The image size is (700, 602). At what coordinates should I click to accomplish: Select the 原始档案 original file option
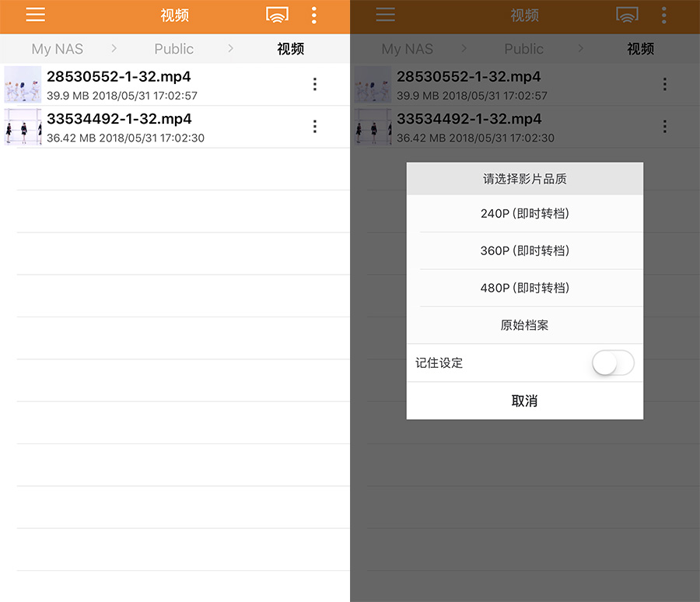pyautogui.click(x=525, y=325)
